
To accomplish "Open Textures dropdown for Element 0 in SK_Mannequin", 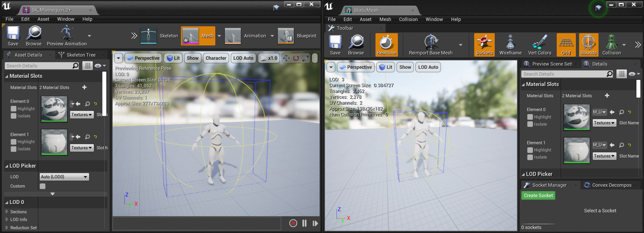I will click(x=82, y=115).
